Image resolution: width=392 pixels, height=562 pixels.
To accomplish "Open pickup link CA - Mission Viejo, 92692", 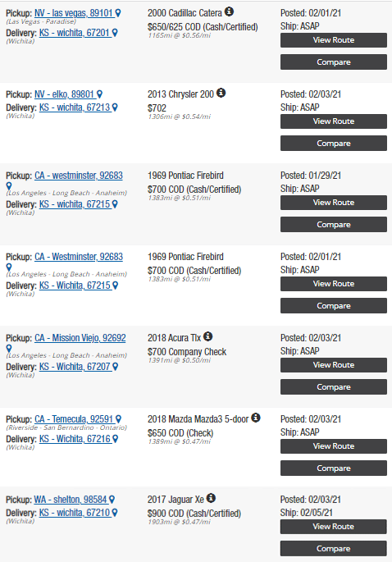I will click(x=80, y=338).
